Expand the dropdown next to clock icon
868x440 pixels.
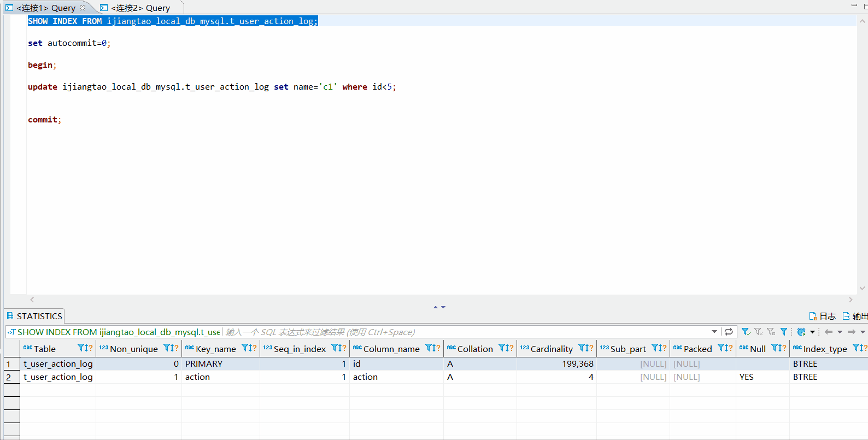pos(812,332)
